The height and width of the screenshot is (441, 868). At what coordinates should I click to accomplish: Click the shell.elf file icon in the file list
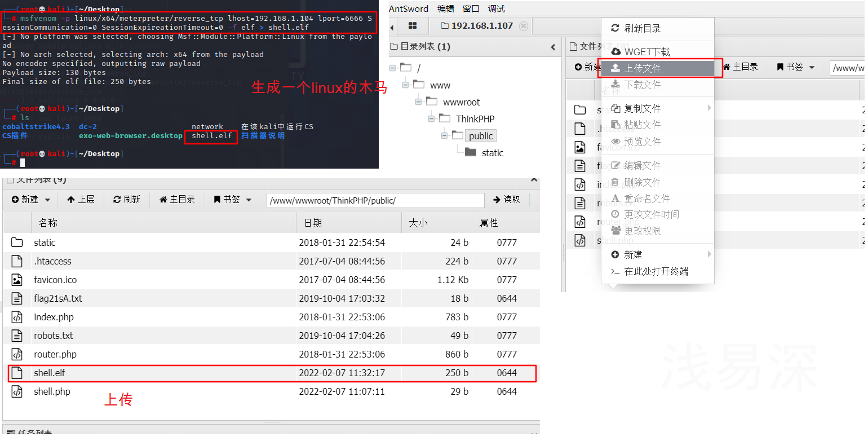17,373
